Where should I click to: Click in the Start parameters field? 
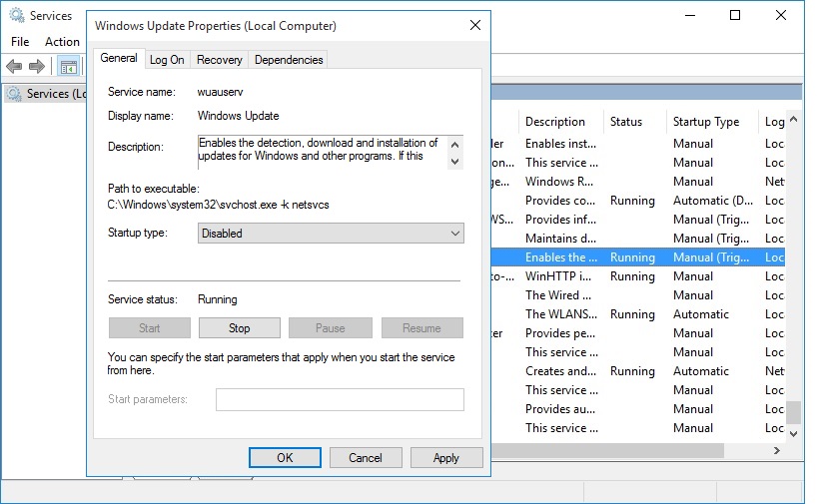[340, 399]
